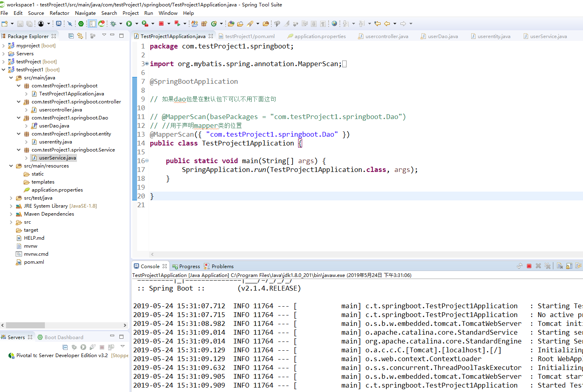This screenshot has height=392, width=583.
Task: Click the Save icon in main toolbar
Action: (x=20, y=24)
